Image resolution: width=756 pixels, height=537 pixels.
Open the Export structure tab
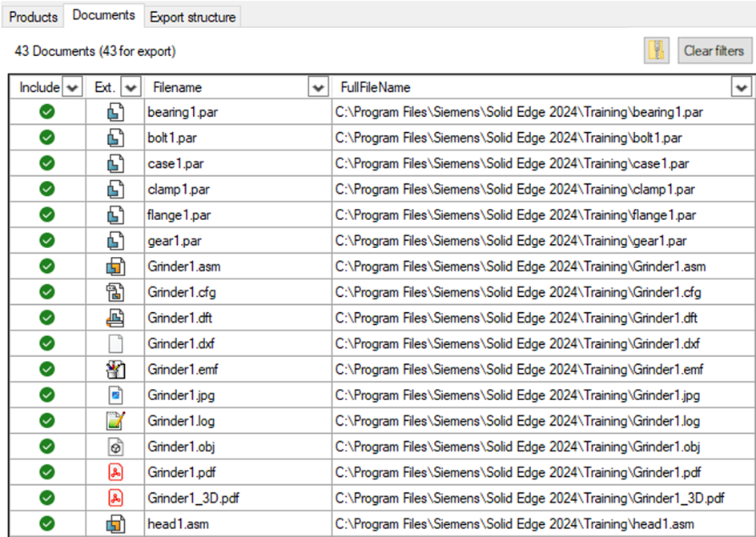coord(192,18)
